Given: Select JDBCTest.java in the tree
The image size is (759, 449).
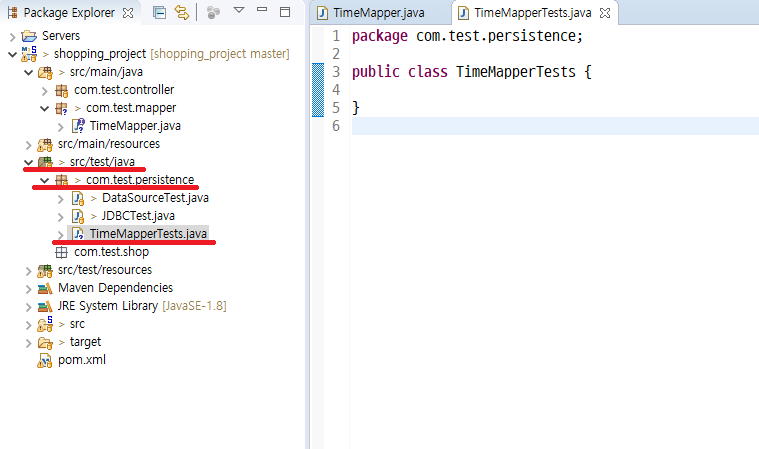Looking at the screenshot, I should [138, 216].
